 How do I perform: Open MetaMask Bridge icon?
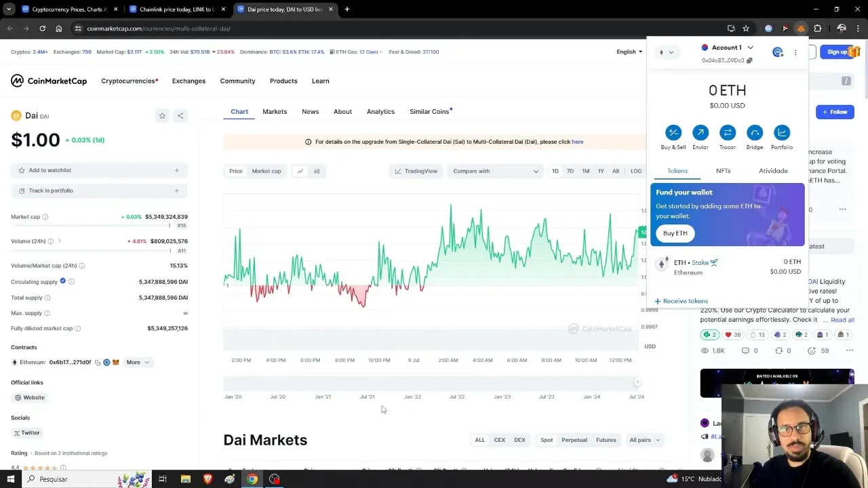(x=755, y=133)
